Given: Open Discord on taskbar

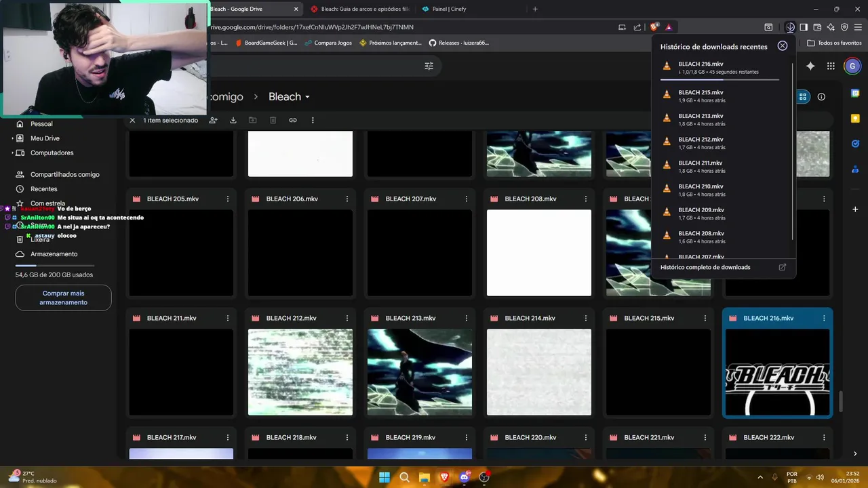Looking at the screenshot, I should [465, 477].
